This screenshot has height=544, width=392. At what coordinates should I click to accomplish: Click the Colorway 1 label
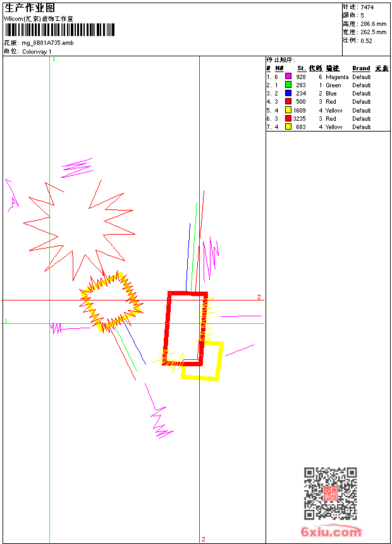(37, 52)
